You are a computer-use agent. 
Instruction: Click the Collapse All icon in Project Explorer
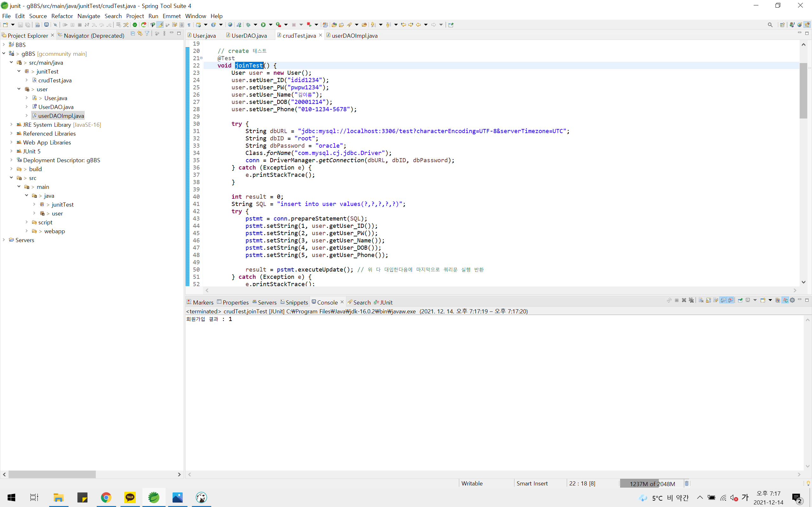click(x=133, y=34)
